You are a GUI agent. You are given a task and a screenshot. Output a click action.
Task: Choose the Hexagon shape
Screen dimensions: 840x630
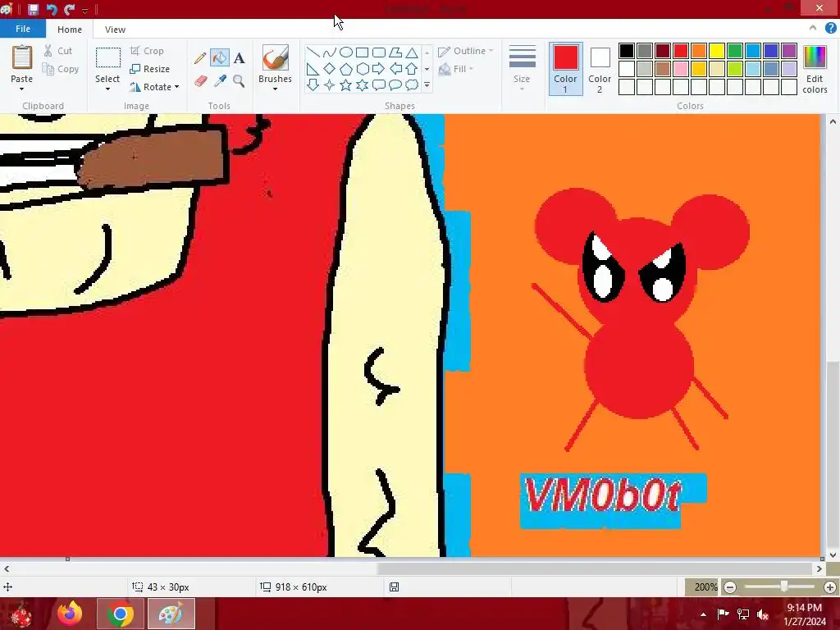click(362, 69)
